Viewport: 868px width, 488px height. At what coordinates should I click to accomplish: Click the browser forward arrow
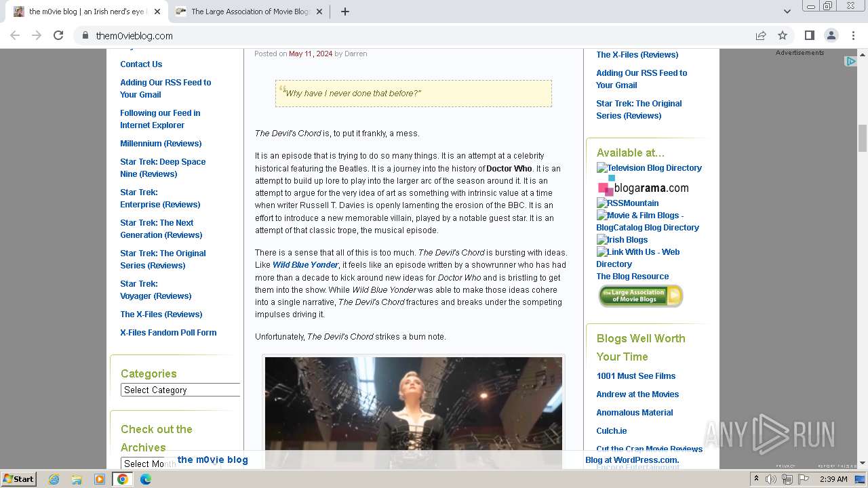[37, 35]
